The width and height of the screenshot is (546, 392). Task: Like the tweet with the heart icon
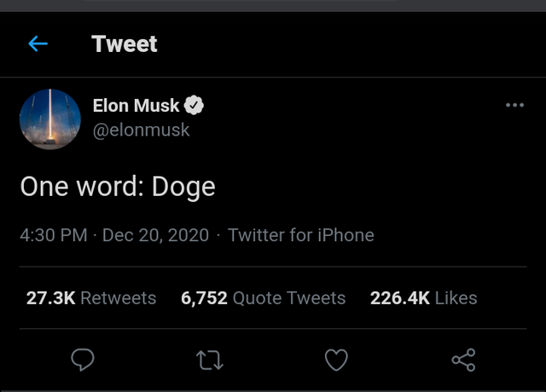[x=337, y=360]
